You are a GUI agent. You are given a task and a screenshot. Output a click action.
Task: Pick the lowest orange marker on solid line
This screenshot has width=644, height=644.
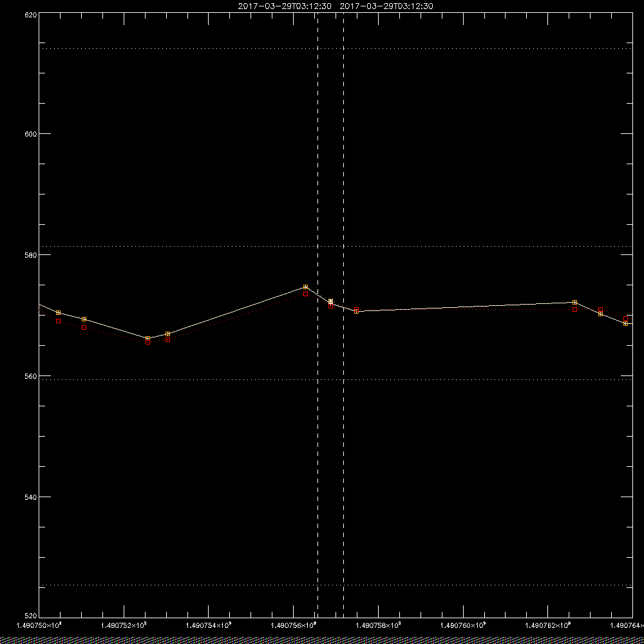148,338
